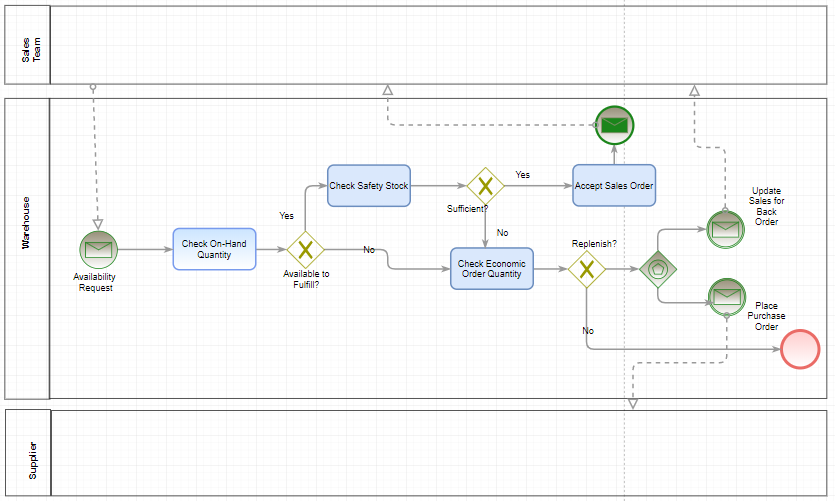Select the Update Sales for Back Order event
This screenshot has height=501, width=835.
[725, 229]
